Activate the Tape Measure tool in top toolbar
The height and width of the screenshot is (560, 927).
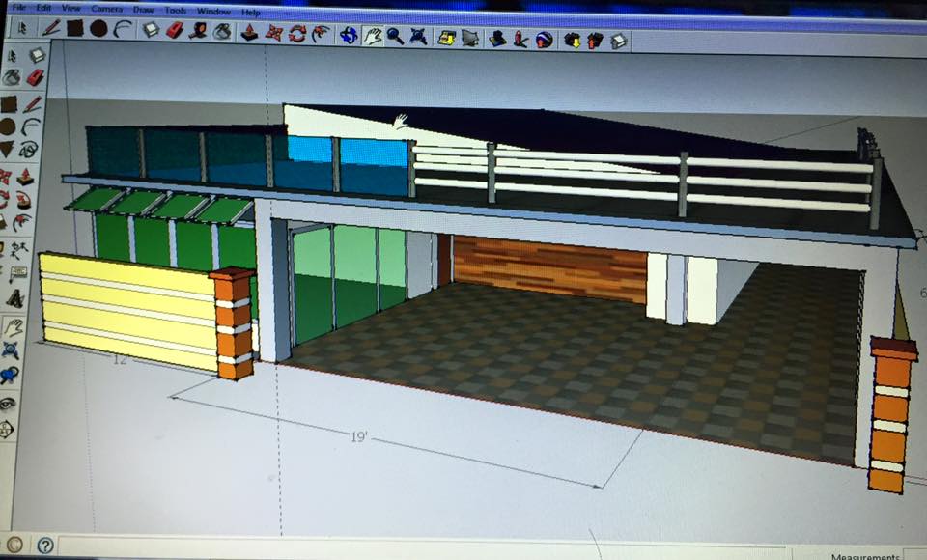(x=198, y=31)
